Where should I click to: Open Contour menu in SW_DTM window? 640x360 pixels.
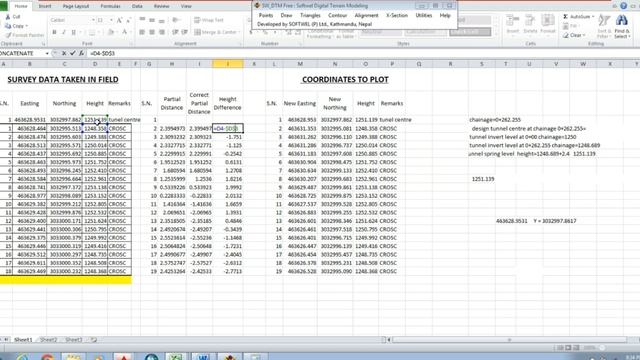pyautogui.click(x=338, y=15)
